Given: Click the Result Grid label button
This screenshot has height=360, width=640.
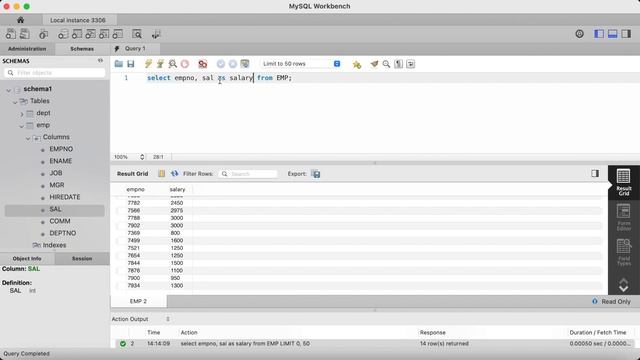Looking at the screenshot, I should [133, 173].
